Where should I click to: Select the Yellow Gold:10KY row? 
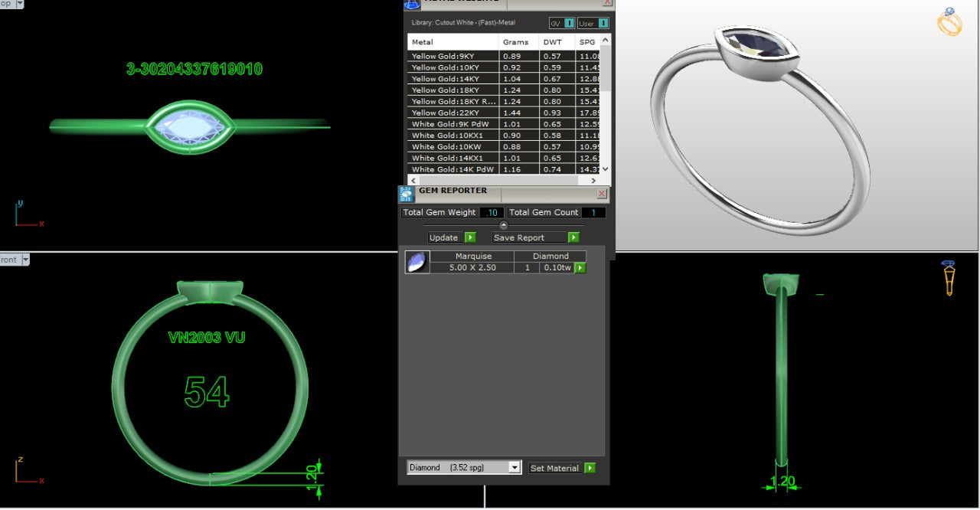click(x=504, y=67)
